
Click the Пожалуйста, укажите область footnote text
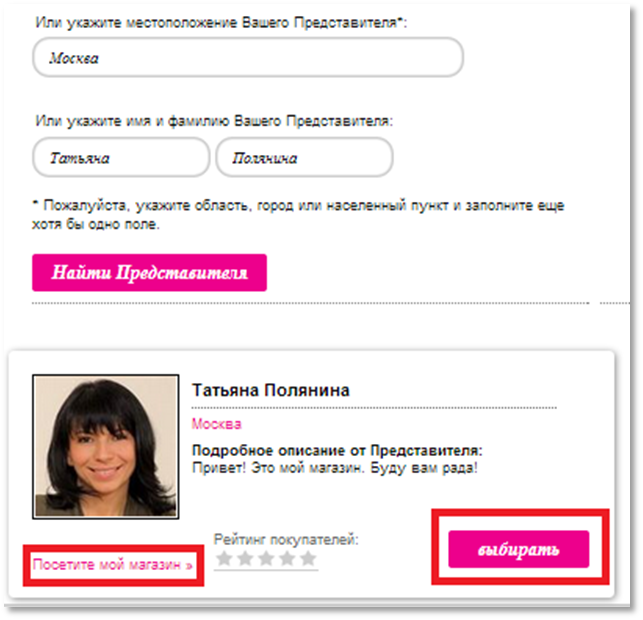(298, 214)
